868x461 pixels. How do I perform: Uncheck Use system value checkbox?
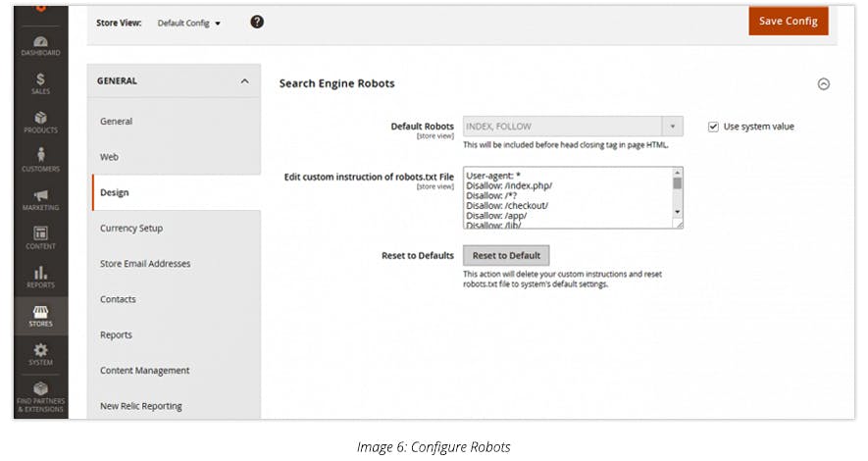pos(714,127)
